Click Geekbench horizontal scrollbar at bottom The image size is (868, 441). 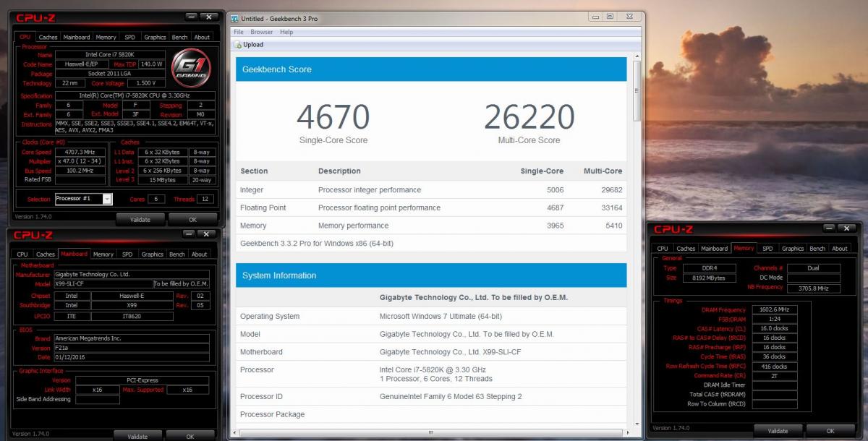tap(432, 434)
